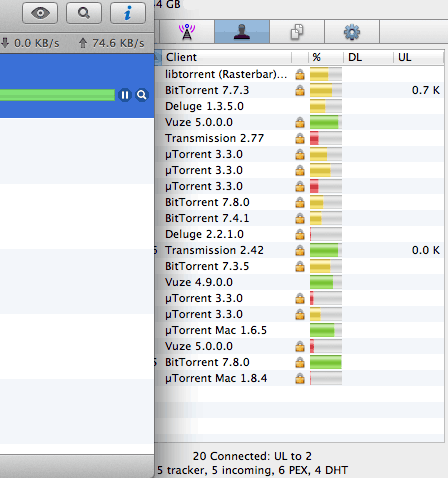This screenshot has width=448, height=478.
Task: Click the 0.7 K upload rate value
Action: click(x=426, y=90)
